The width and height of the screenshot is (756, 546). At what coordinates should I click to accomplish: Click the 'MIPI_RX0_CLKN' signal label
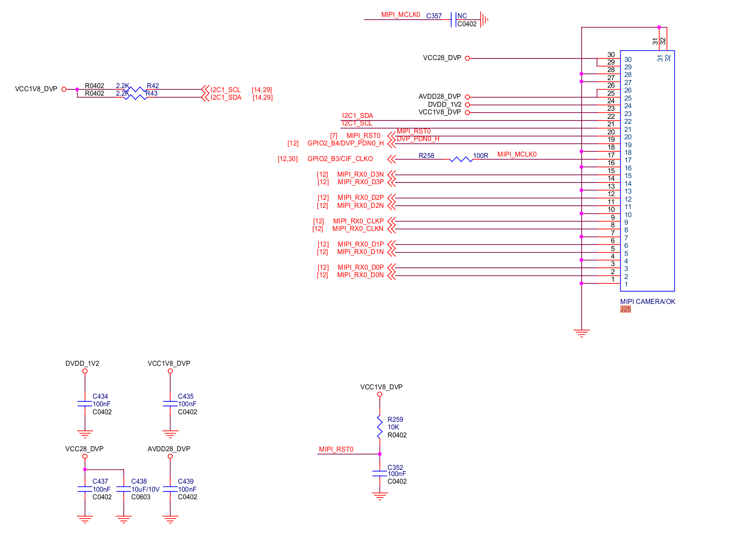(358, 229)
